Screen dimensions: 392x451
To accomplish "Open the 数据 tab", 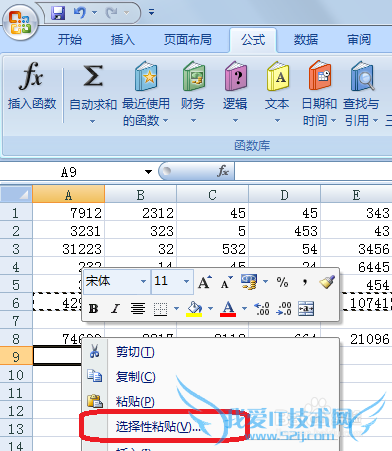I will point(306,40).
